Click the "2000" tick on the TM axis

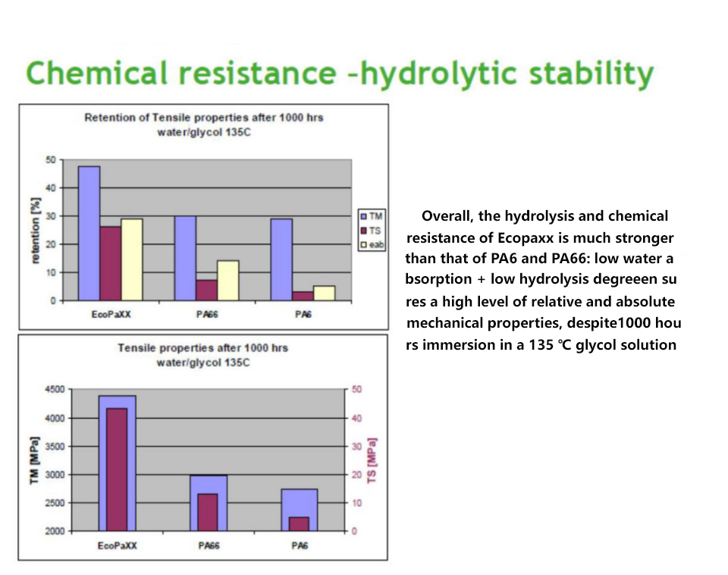click(55, 531)
